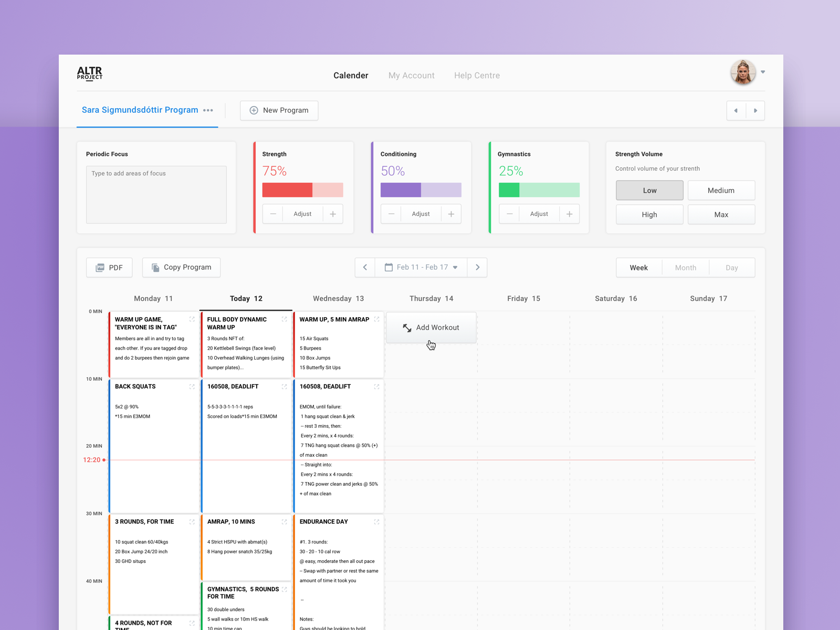Click the plus icon on New Program button
840x630 pixels.
[x=254, y=110]
